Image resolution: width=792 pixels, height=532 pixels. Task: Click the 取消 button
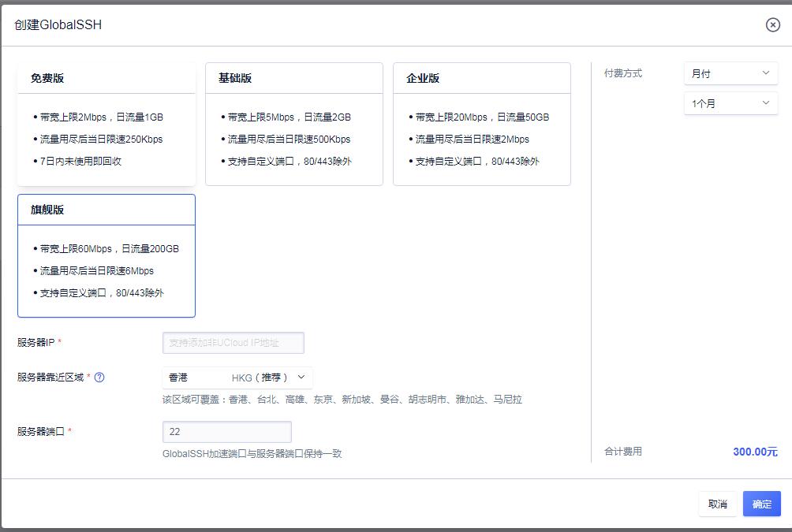(717, 504)
